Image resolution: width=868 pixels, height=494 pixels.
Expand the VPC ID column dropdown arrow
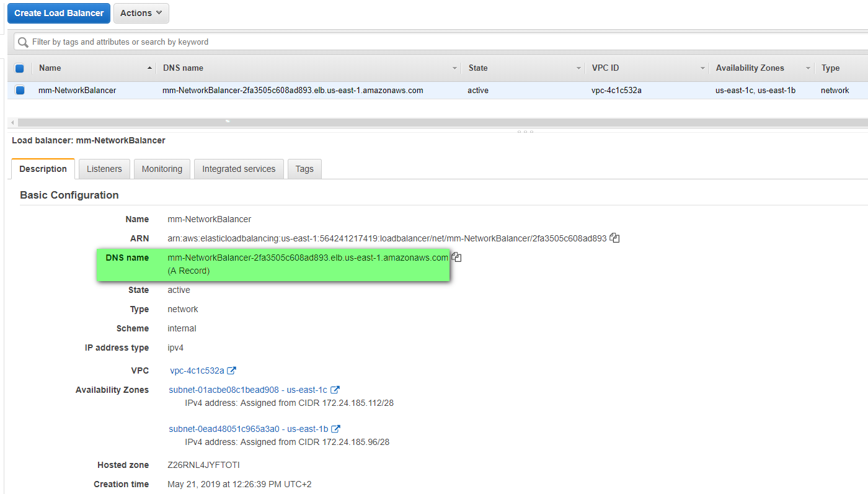[702, 68]
